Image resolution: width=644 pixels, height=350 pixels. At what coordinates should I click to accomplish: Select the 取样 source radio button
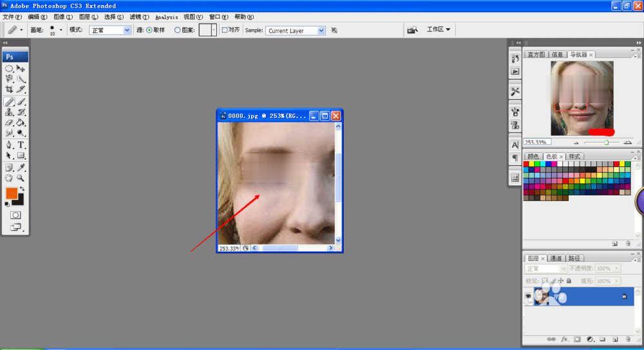149,30
